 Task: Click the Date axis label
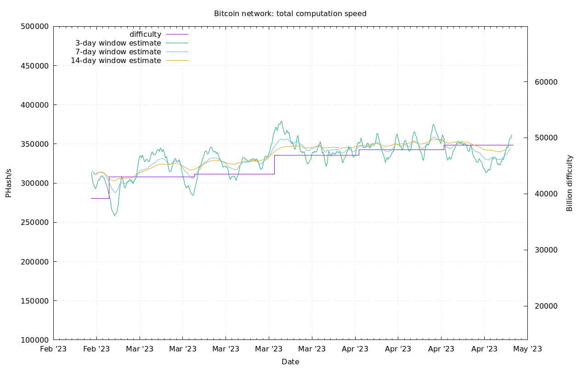(x=290, y=362)
